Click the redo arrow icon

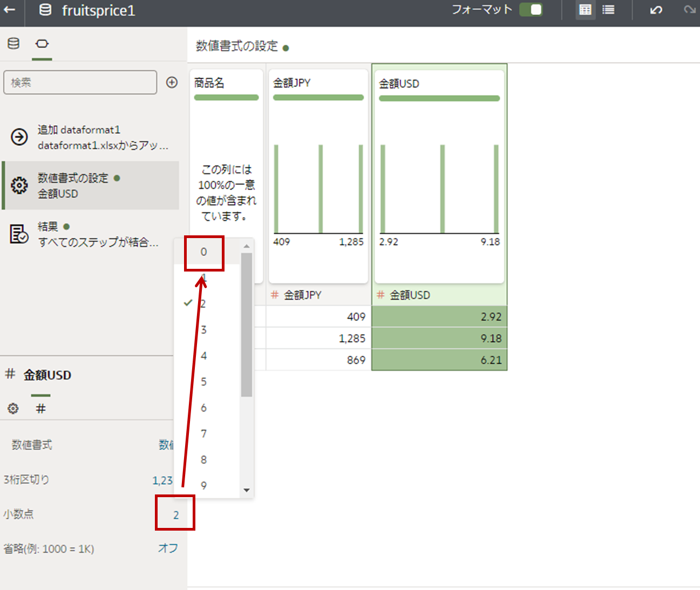(x=689, y=10)
